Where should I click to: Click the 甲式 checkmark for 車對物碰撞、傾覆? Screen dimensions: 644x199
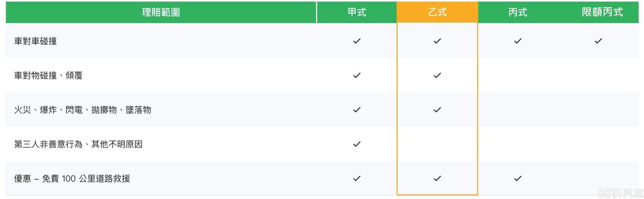(357, 76)
